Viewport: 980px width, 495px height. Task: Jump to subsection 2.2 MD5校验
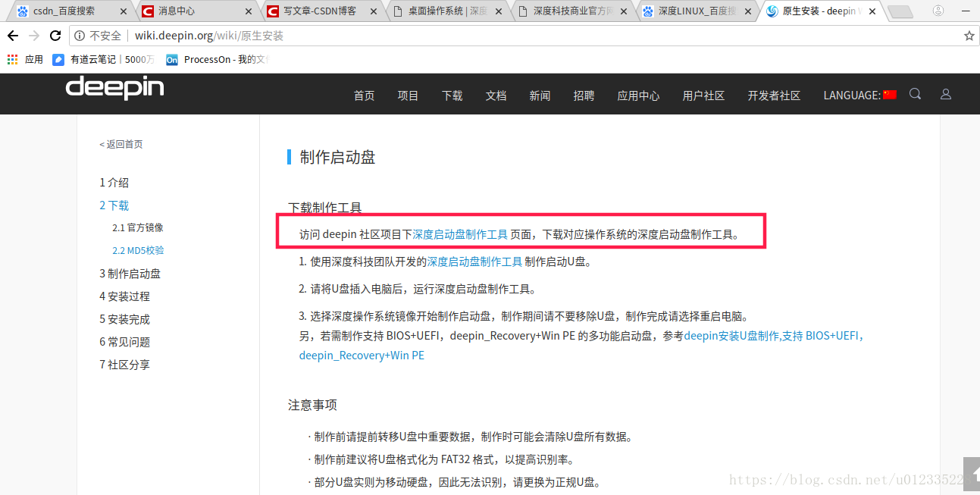coord(138,250)
